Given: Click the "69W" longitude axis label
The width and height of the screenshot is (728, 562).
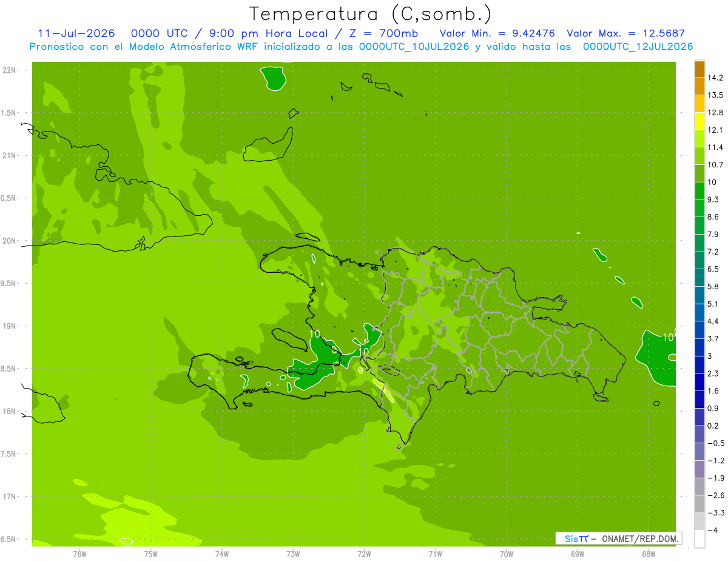Looking at the screenshot, I should click(x=577, y=554).
